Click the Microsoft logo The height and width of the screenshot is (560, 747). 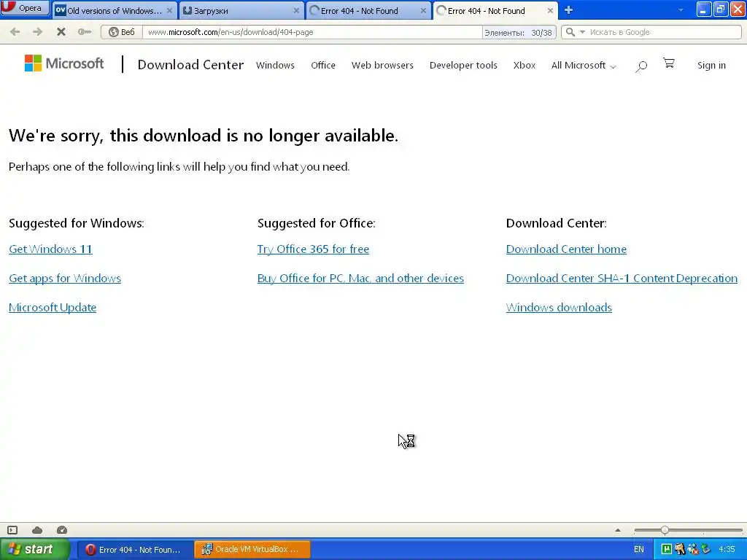(x=64, y=63)
